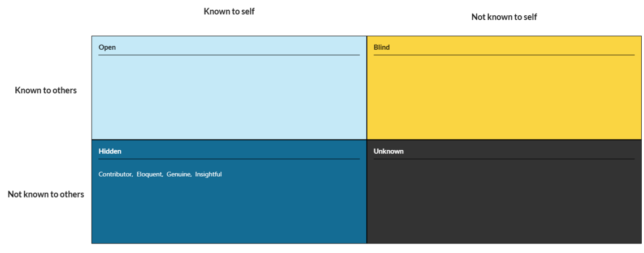This screenshot has width=644, height=253.
Task: Select the Eloquent adjective
Action: (149, 175)
